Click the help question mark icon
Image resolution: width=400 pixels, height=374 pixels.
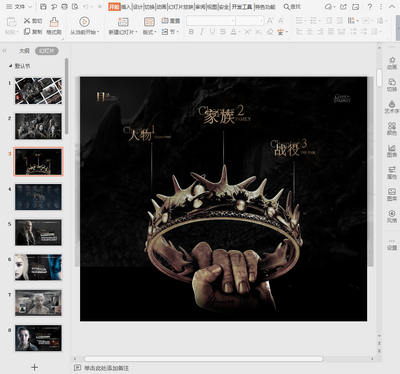[x=370, y=7]
